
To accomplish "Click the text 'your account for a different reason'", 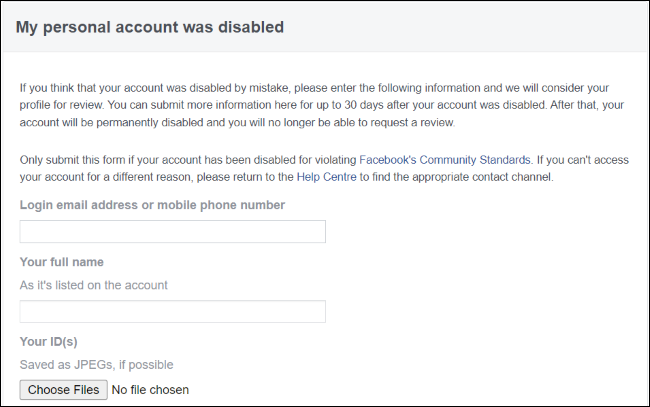I will (x=106, y=177).
